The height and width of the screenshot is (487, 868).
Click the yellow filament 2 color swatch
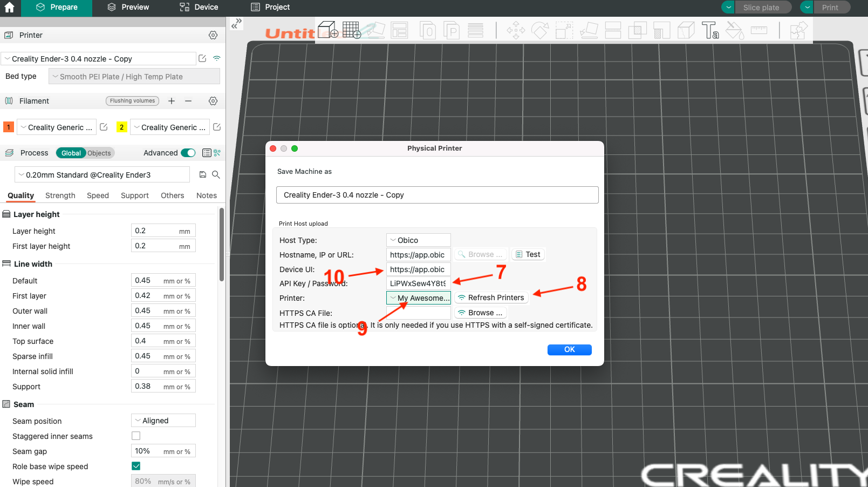coord(122,127)
